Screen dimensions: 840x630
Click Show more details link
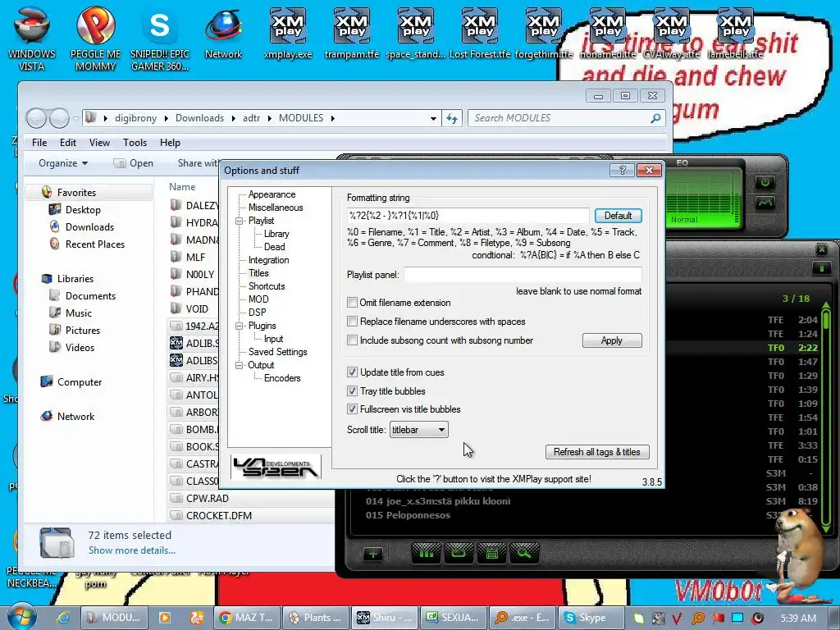(132, 550)
